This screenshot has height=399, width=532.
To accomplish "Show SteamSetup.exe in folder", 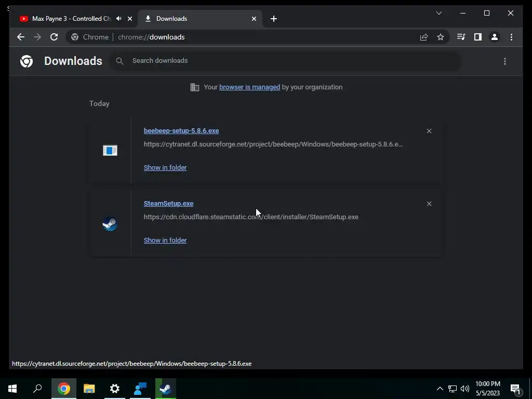I will [165, 240].
